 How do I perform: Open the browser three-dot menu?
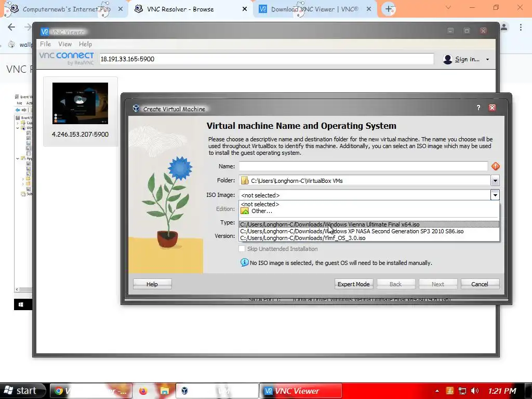[521, 27]
